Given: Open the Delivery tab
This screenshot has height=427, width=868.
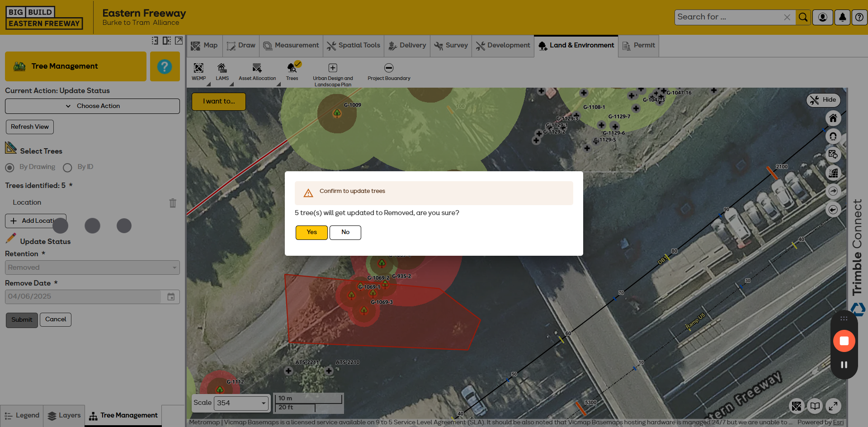Looking at the screenshot, I should click(407, 46).
